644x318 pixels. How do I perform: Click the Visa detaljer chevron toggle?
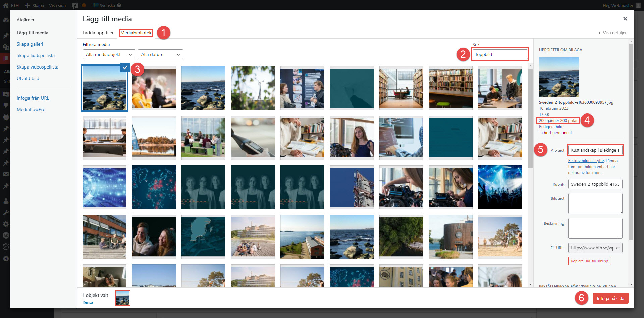pos(599,33)
